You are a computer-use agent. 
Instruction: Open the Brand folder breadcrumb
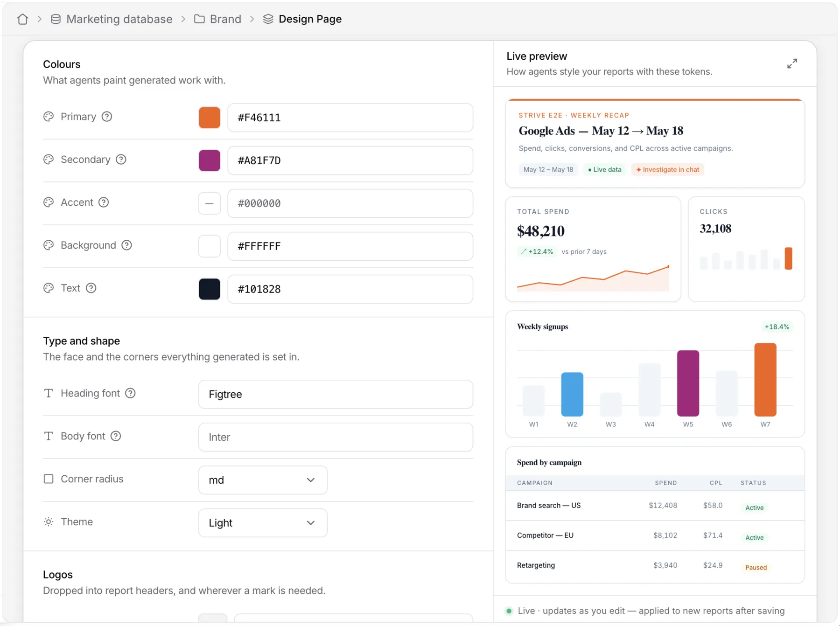pyautogui.click(x=217, y=19)
